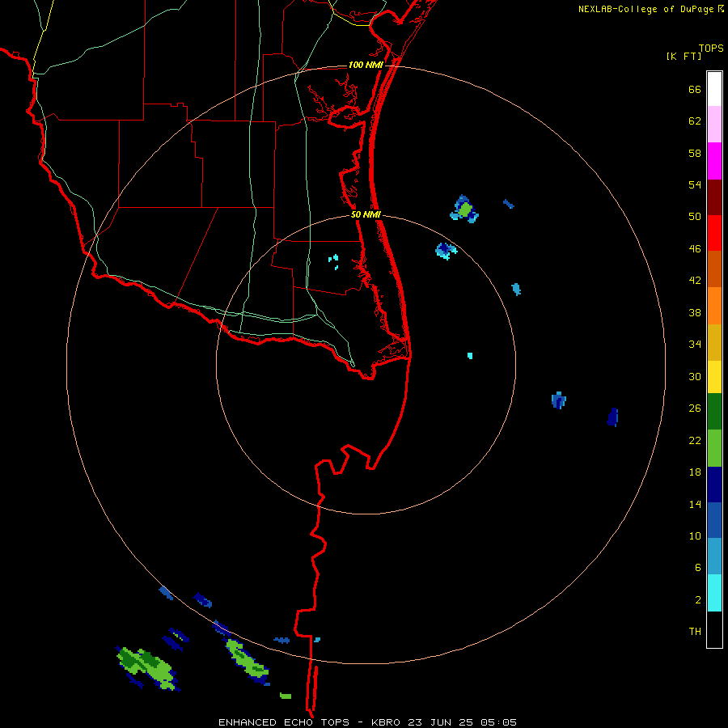Click the "NEXLAB-College of DuPage" credit text
The width and height of the screenshot is (728, 728).
click(646, 9)
